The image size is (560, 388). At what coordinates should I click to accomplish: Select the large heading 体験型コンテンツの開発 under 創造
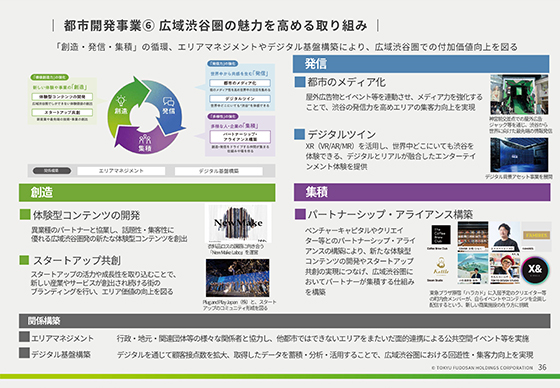86,215
